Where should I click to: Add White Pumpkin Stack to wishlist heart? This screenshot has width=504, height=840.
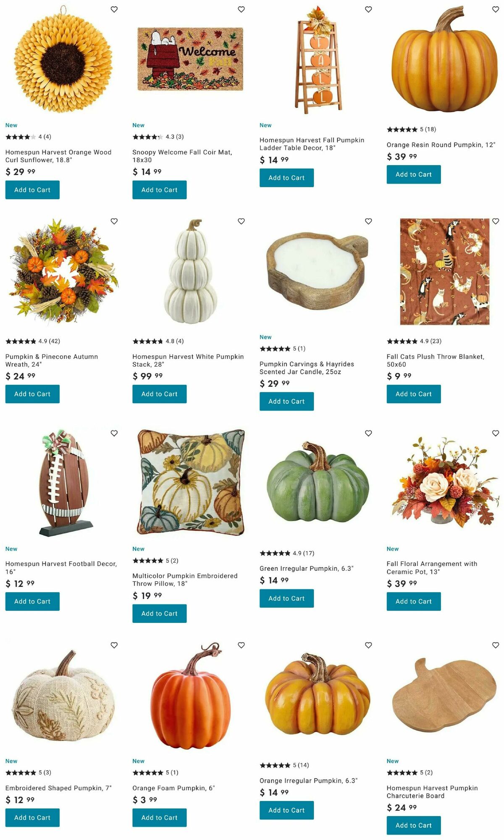pos(241,221)
